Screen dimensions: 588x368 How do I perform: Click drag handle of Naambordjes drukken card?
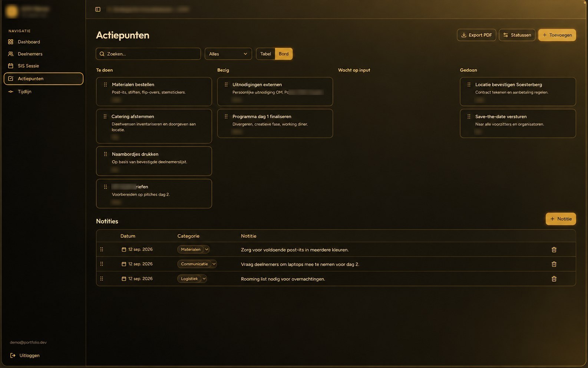(x=105, y=154)
